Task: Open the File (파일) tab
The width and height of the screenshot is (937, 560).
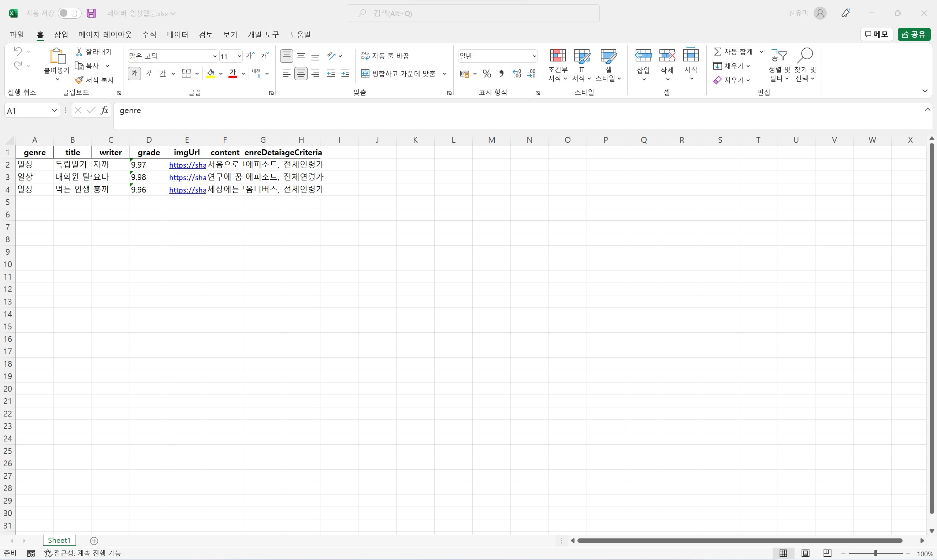Action: coord(17,34)
